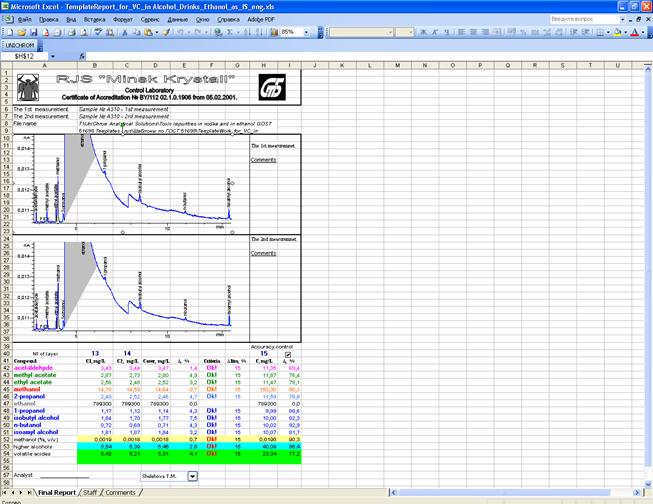Viewport: 653px width, 504px height.
Task: Open the Правка menu
Action: coord(49,20)
